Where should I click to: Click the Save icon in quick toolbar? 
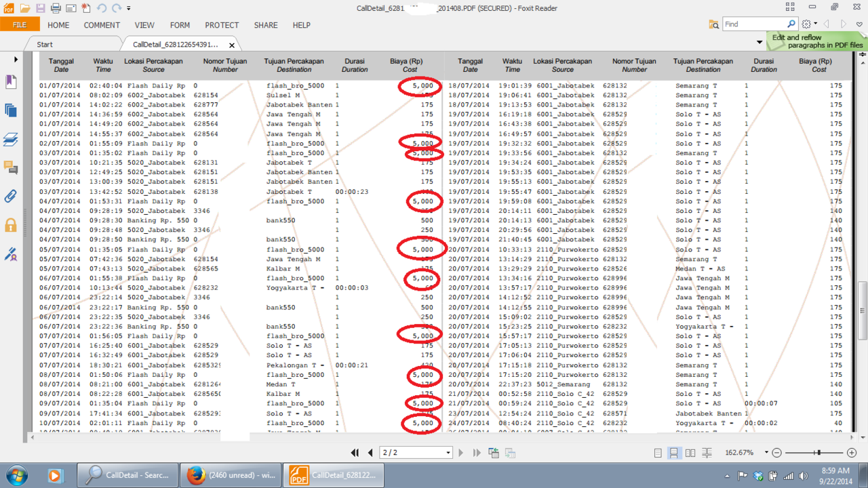41,8
